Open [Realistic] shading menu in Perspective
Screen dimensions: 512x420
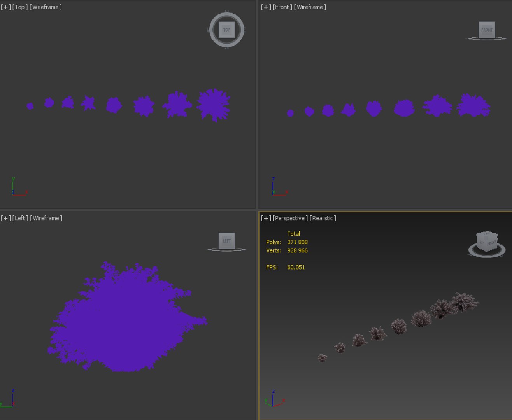tap(323, 218)
